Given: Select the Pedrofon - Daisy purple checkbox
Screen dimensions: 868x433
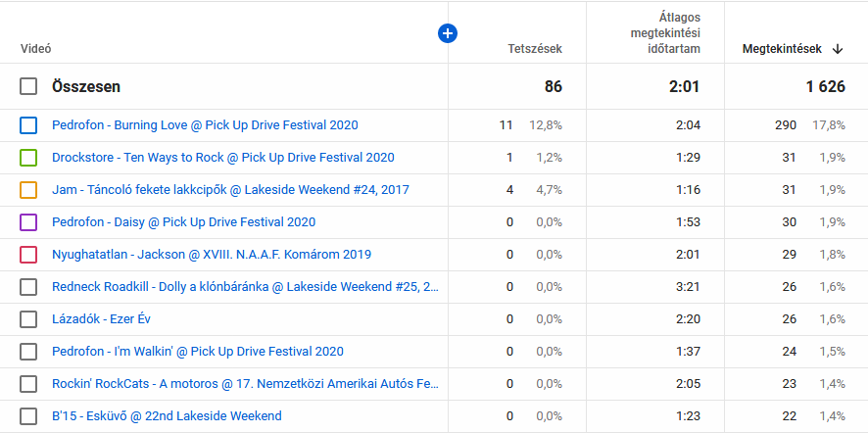Looking at the screenshot, I should [x=28, y=222].
